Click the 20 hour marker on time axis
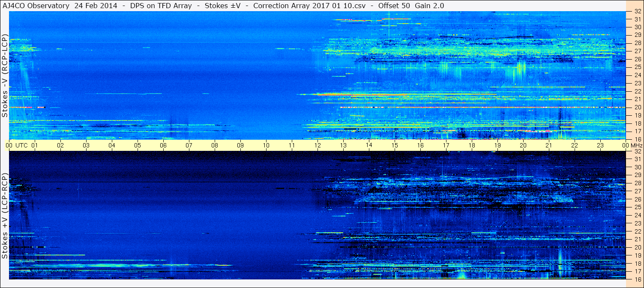Image resolution: width=644 pixels, height=288 pixels. [523, 145]
